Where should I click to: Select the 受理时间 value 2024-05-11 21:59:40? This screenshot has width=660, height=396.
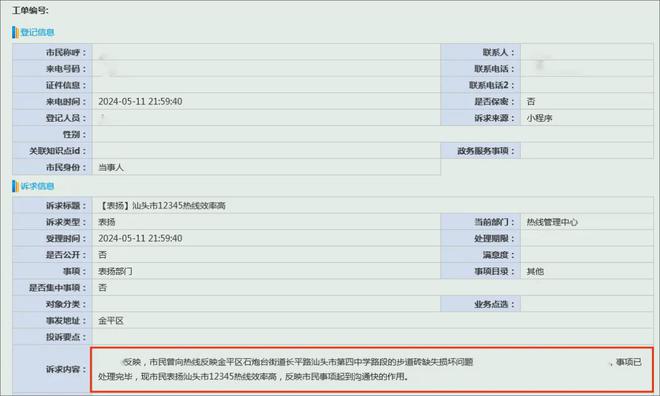coord(140,238)
